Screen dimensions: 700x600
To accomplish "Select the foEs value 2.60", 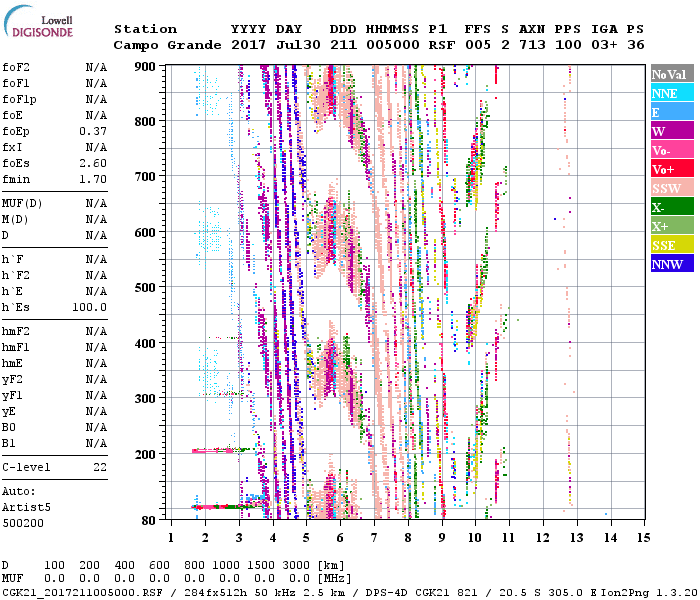I will [93, 163].
